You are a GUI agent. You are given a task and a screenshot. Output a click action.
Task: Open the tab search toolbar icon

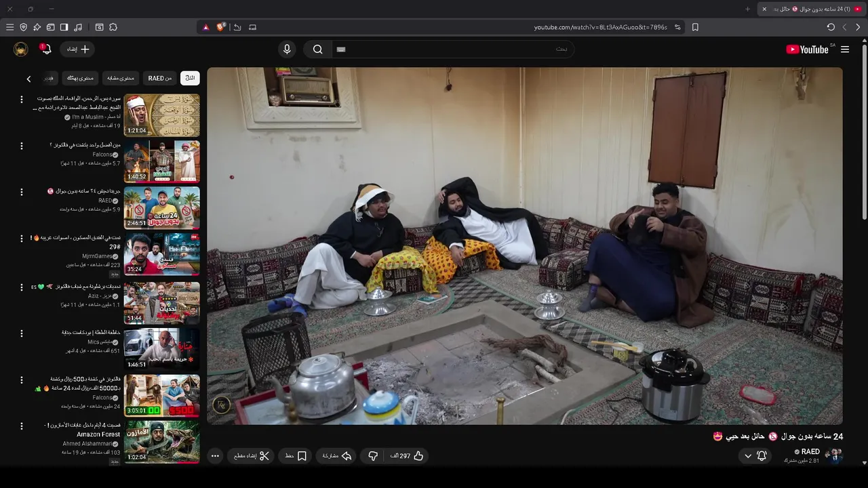pyautogui.click(x=100, y=27)
